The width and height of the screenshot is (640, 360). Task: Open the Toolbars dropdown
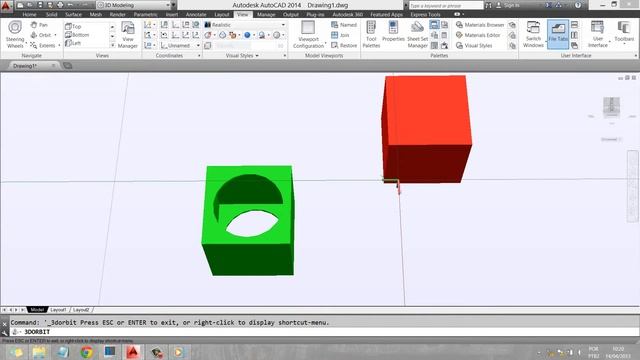[x=624, y=33]
